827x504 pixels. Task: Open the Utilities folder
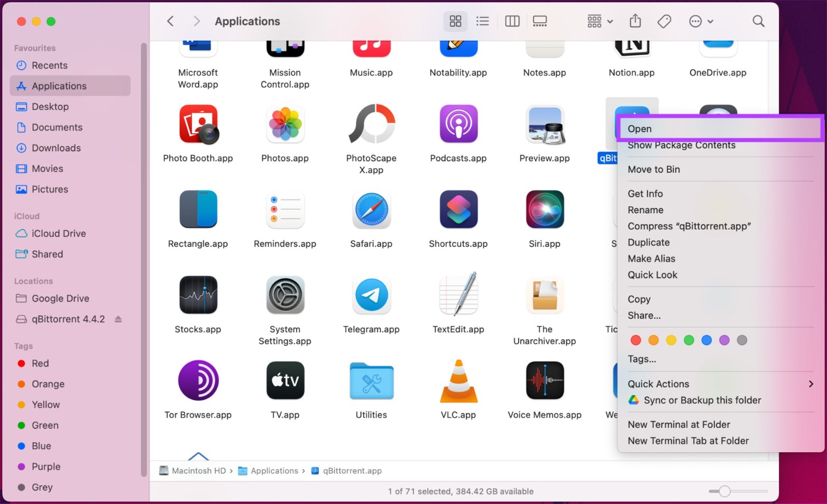371,380
